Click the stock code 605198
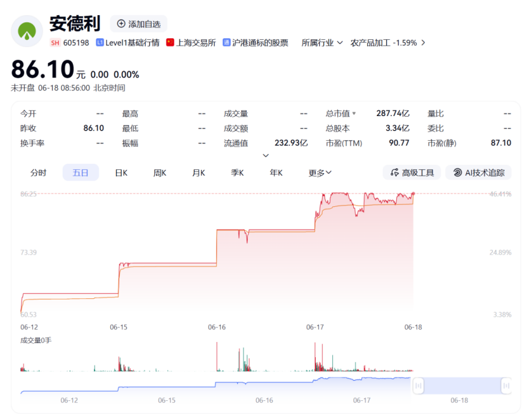 point(76,43)
